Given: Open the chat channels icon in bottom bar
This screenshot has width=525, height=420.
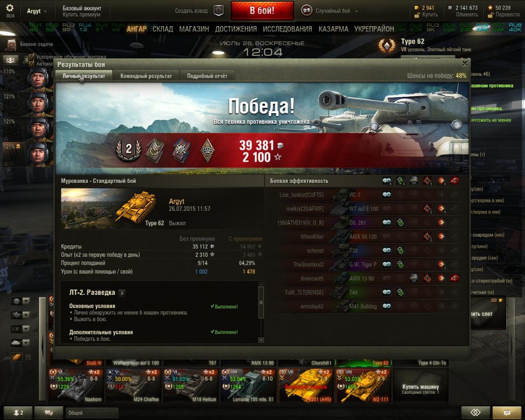Looking at the screenshot, I should [x=49, y=413].
